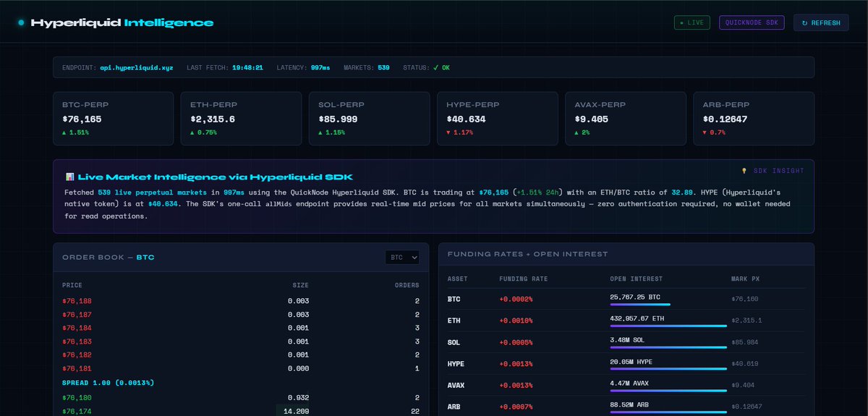Click the HYPE-PERP down 1.17% indicator
The width and height of the screenshot is (868, 416).
(x=460, y=132)
